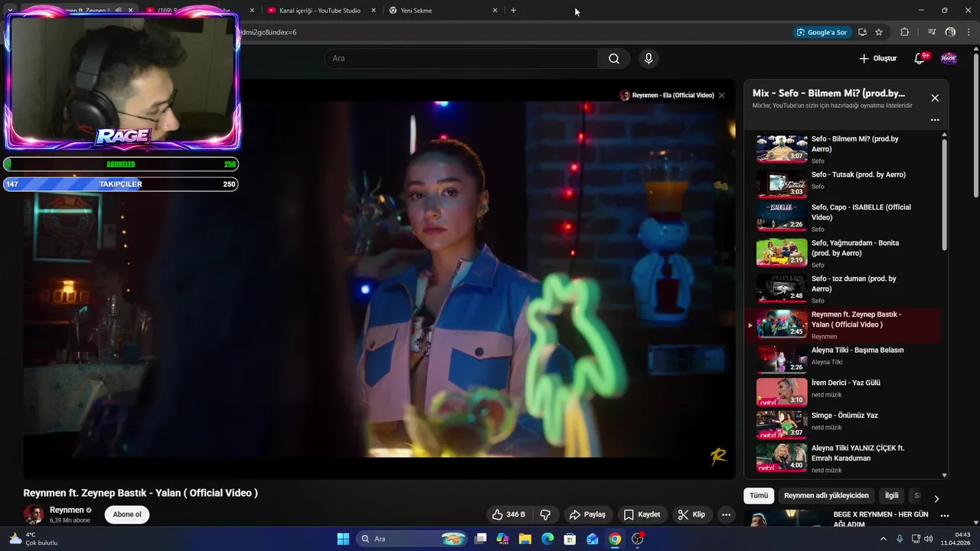Launch Microsoft 365 from taskbar
The width and height of the screenshot is (980, 551).
tap(502, 539)
